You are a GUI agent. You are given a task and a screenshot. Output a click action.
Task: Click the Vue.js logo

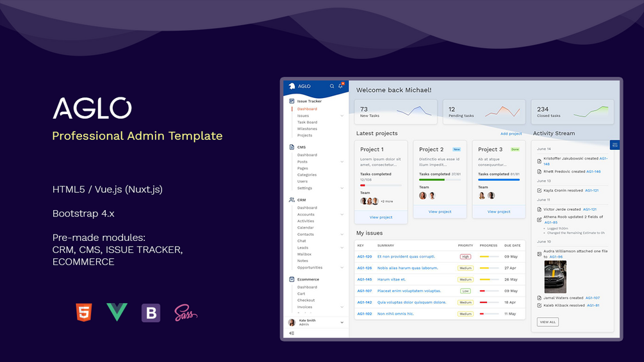click(x=117, y=312)
